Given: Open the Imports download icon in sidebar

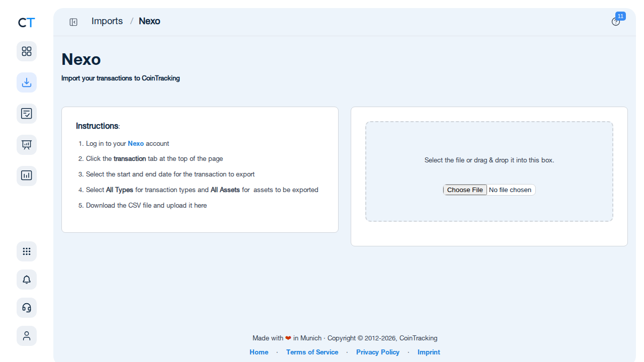Looking at the screenshot, I should [27, 82].
